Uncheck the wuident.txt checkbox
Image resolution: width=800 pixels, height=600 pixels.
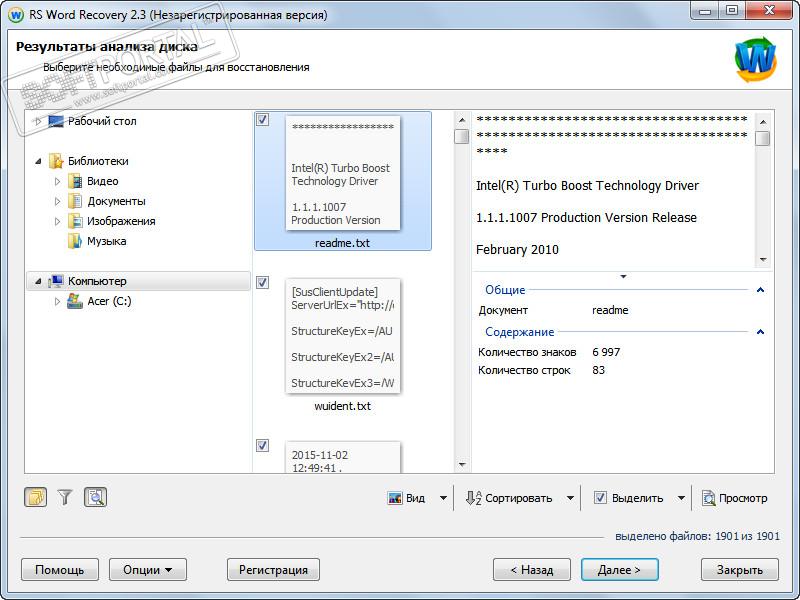[x=262, y=282]
